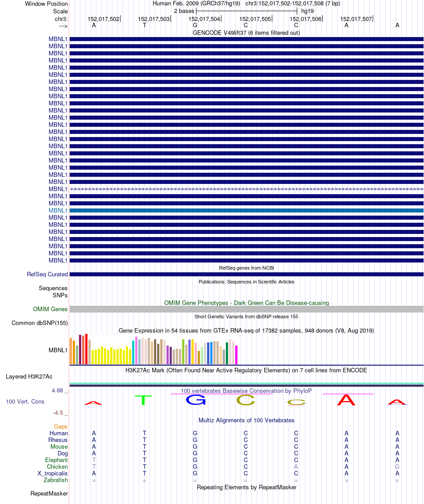Click the Dog alignment row label
This screenshot has height=504, width=424.
62,454
